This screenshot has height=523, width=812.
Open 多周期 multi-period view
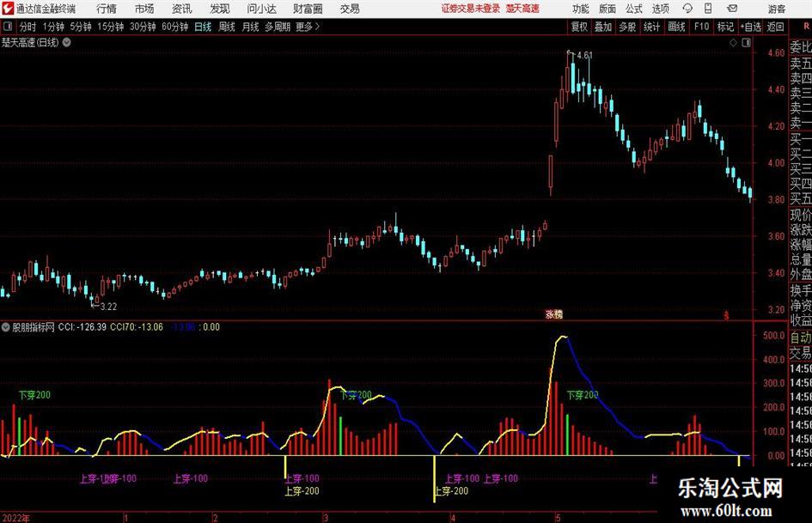point(278,27)
